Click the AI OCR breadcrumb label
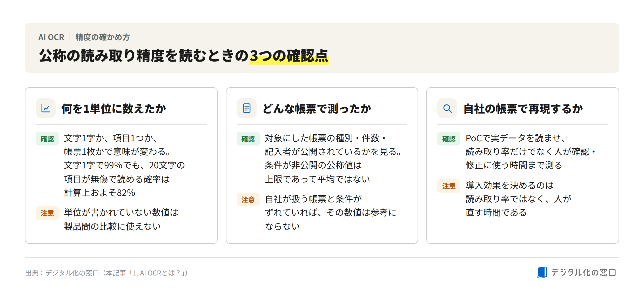 pos(51,37)
